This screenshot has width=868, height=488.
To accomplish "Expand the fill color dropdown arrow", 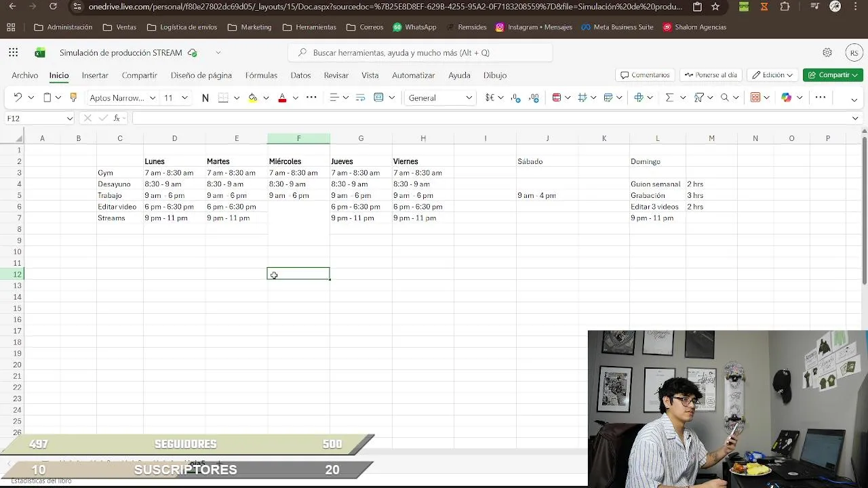I will pos(266,98).
